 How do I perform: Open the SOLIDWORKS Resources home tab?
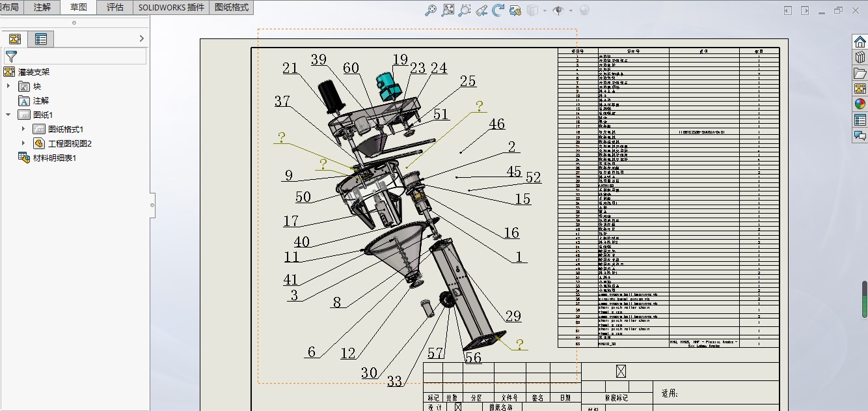[x=860, y=42]
